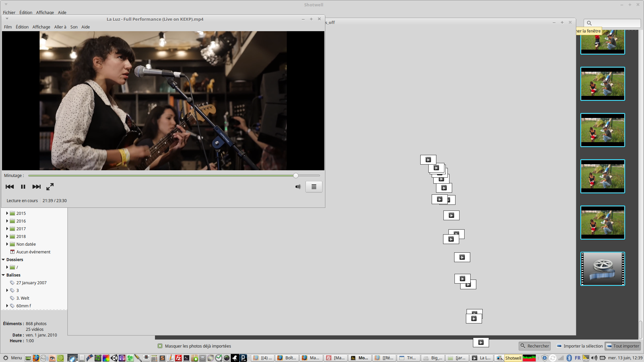Skip to next track button

(x=36, y=187)
